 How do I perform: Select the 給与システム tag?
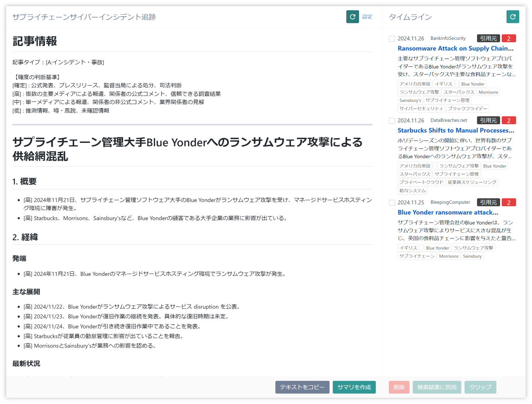pos(412,191)
